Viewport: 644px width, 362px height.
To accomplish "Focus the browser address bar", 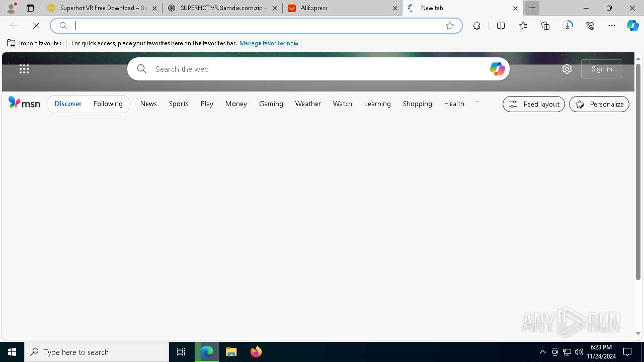I will point(256,26).
